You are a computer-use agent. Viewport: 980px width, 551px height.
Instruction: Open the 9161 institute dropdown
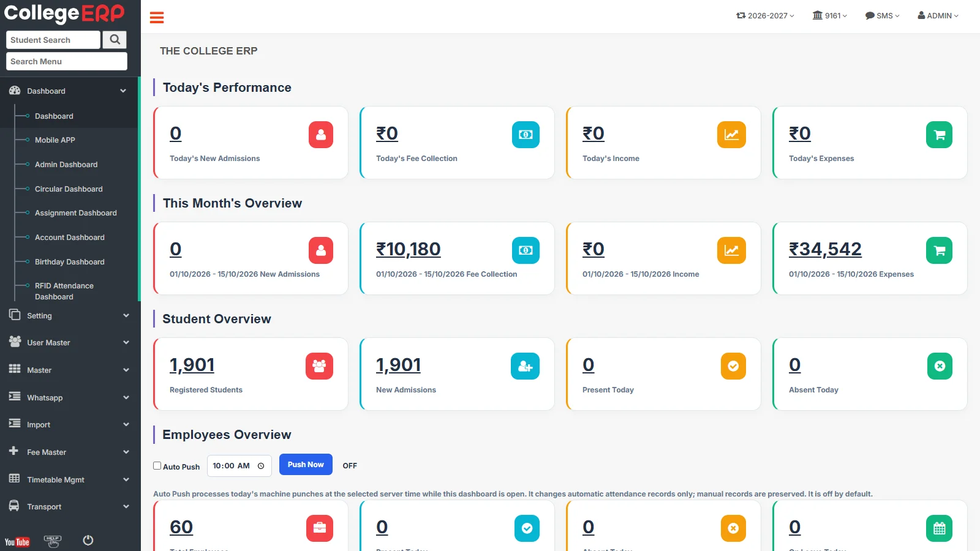tap(830, 16)
